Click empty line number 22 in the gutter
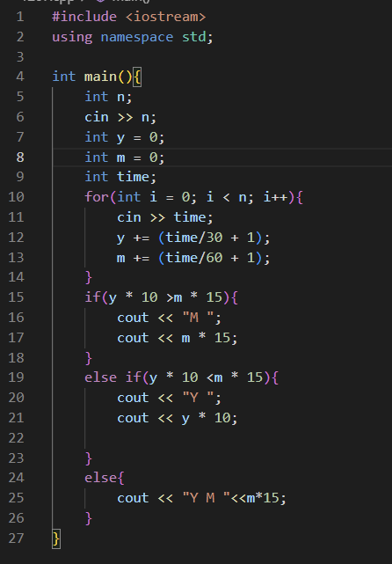Viewport: 392px width, 564px height. click(16, 438)
